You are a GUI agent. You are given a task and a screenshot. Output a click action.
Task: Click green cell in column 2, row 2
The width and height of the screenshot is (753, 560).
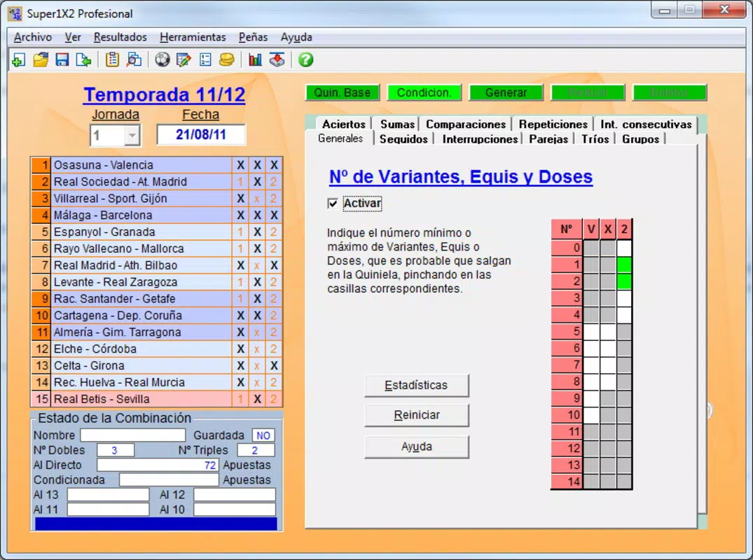coord(624,281)
